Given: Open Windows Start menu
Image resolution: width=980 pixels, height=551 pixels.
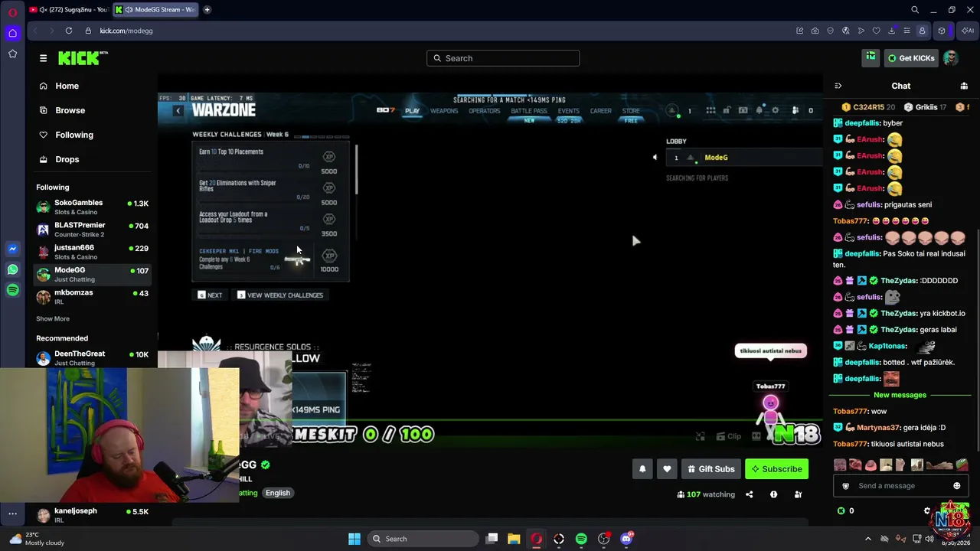Looking at the screenshot, I should pos(354,539).
